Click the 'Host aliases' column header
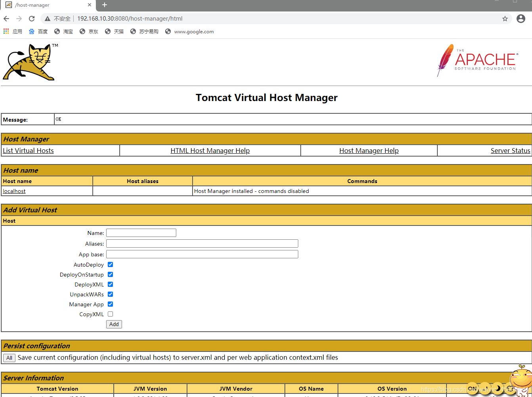 tap(143, 181)
